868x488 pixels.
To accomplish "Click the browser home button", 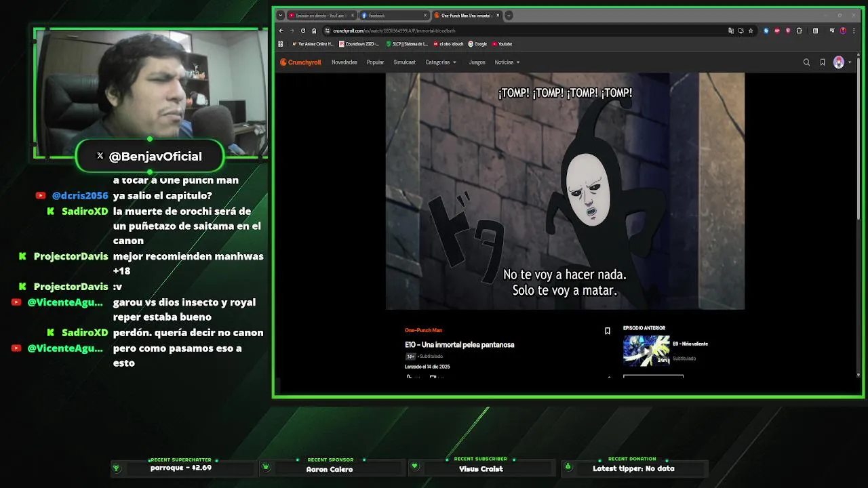I will click(314, 30).
